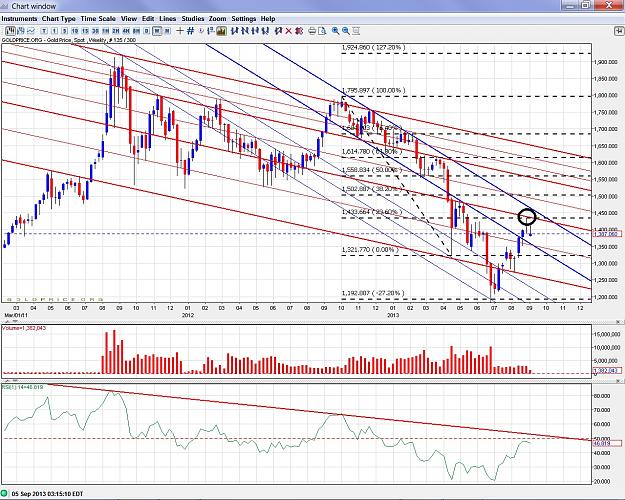Click the second of four study line icons

[x=245, y=31]
